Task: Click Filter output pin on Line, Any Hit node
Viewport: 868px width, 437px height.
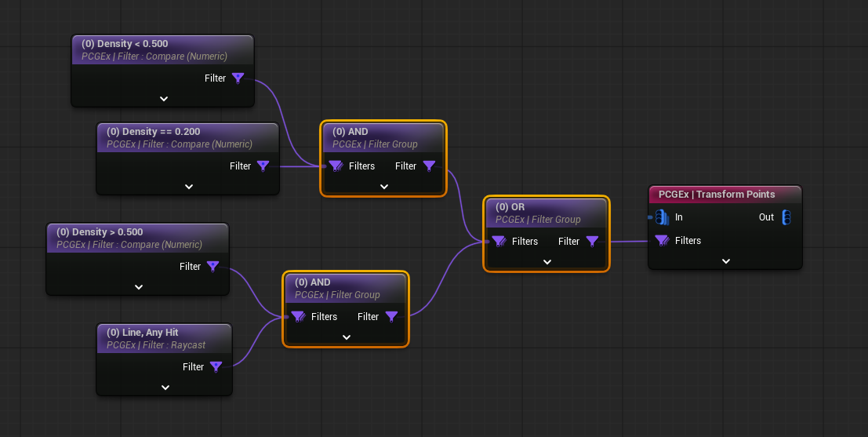Action: [216, 367]
